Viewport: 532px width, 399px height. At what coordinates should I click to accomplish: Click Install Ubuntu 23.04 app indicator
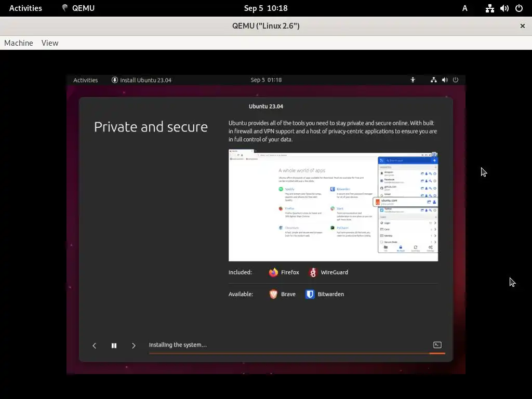pos(141,80)
